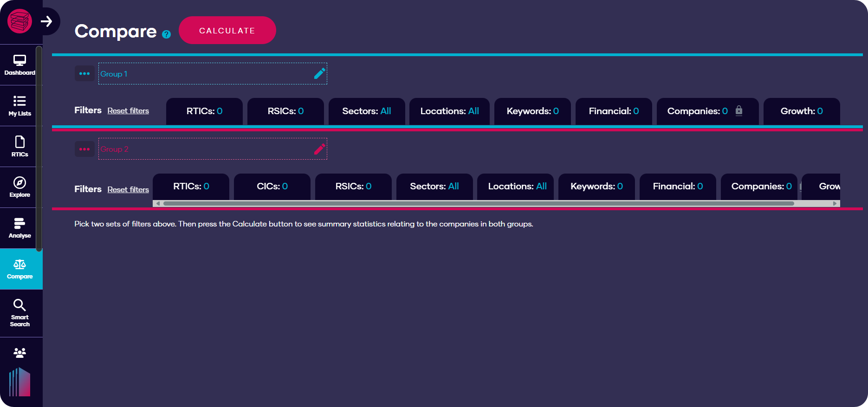Go to My Lists in sidebar
The width and height of the screenshot is (868, 407).
(19, 106)
